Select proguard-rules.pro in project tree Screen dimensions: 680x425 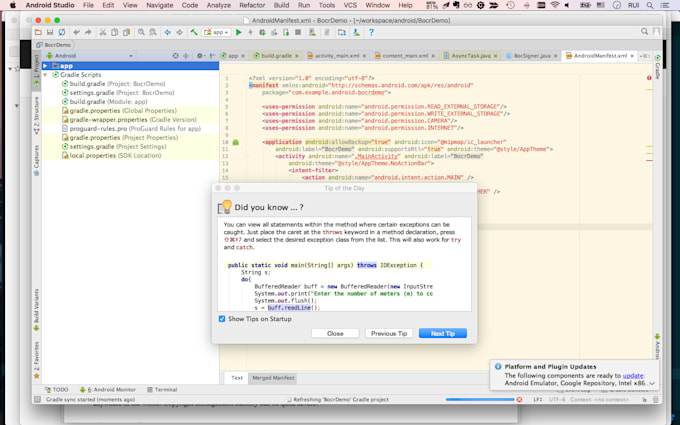coord(131,129)
